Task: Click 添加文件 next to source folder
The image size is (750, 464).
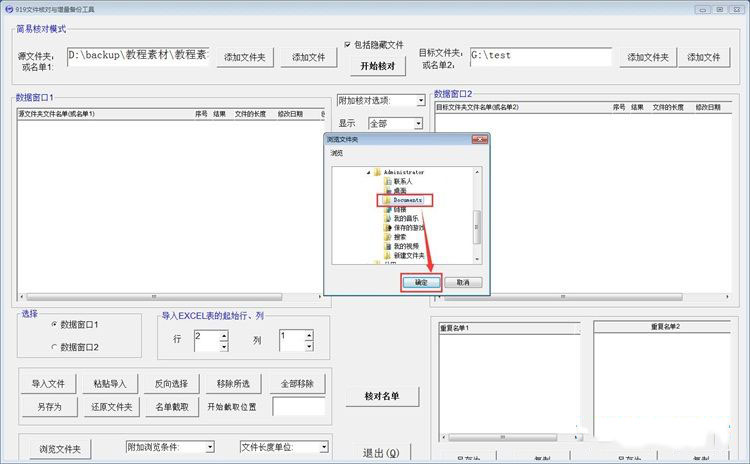Action: tap(309, 57)
